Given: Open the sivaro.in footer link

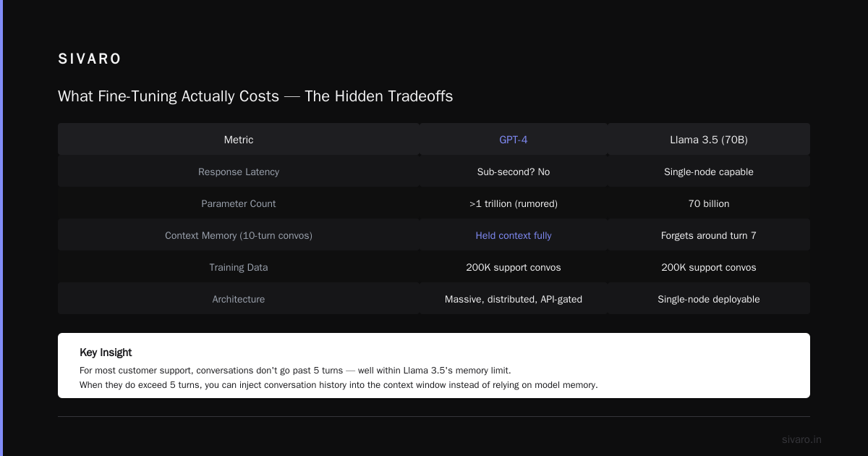Looking at the screenshot, I should (801, 439).
